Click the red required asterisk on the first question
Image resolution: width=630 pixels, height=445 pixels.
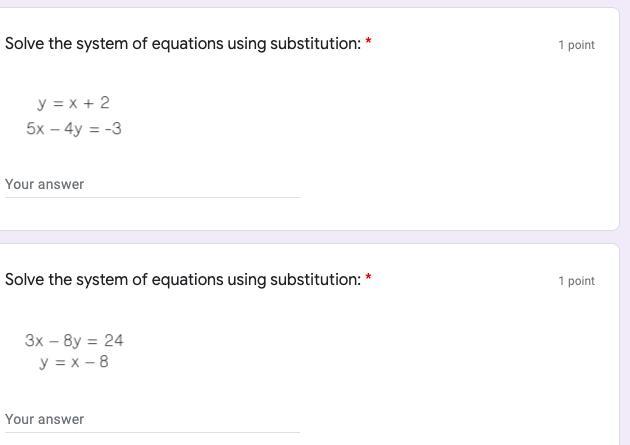pos(369,43)
